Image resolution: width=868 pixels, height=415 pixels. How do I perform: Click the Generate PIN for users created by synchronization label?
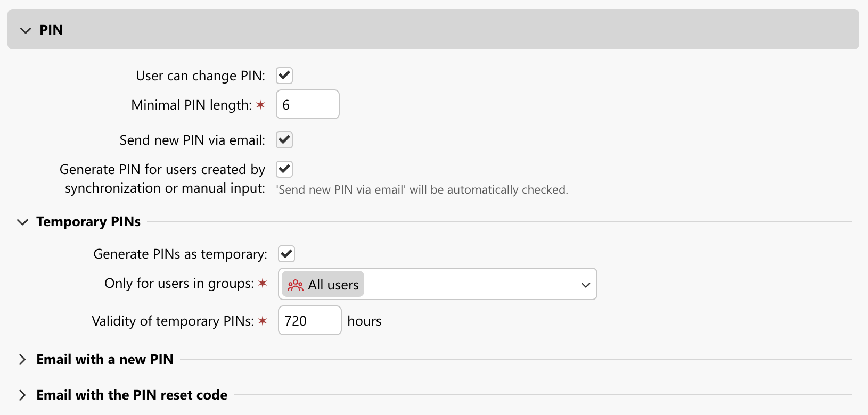(162, 178)
